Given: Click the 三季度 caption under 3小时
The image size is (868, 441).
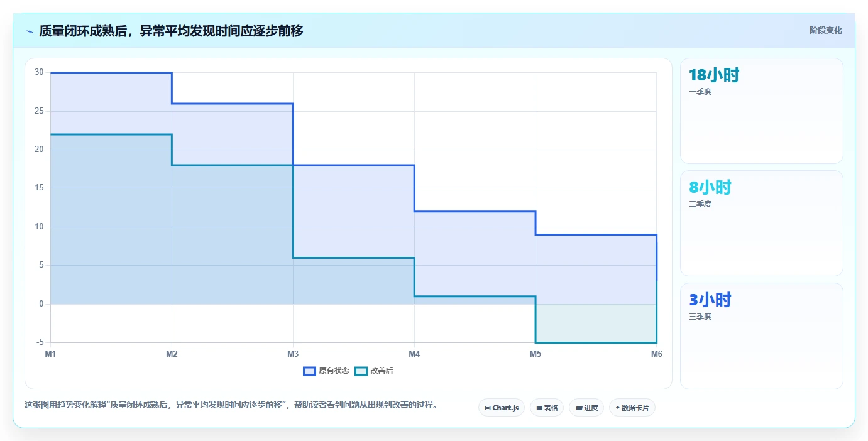Looking at the screenshot, I should pos(700,317).
